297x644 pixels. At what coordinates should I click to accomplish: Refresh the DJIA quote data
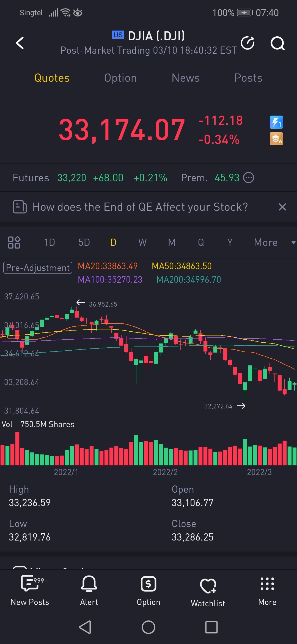click(x=248, y=43)
